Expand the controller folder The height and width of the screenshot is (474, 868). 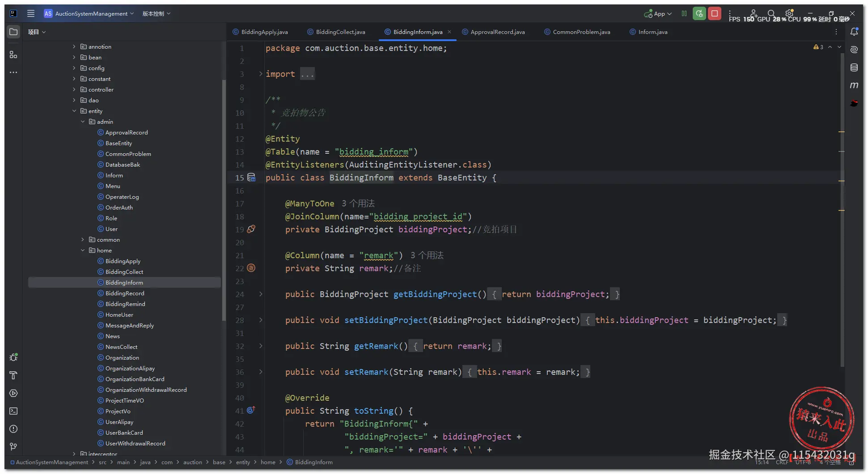pos(74,89)
